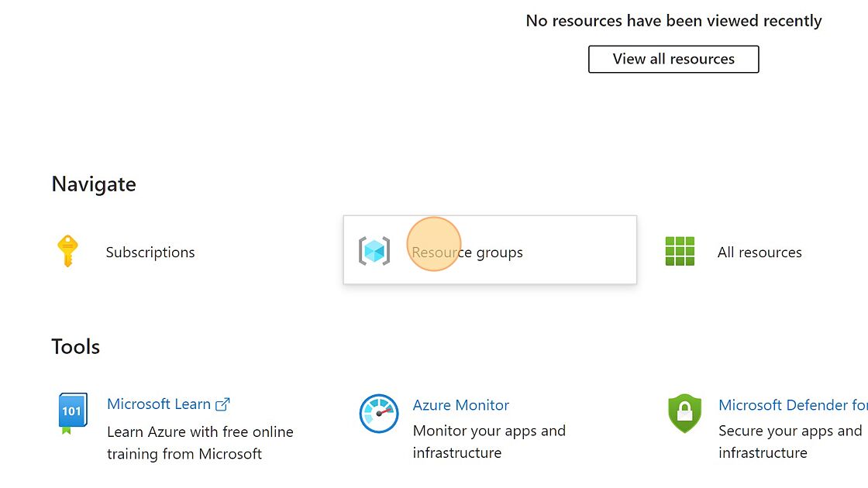Click the Resource groups cube icon
Viewport: 868px width, 488px height.
coord(374,251)
